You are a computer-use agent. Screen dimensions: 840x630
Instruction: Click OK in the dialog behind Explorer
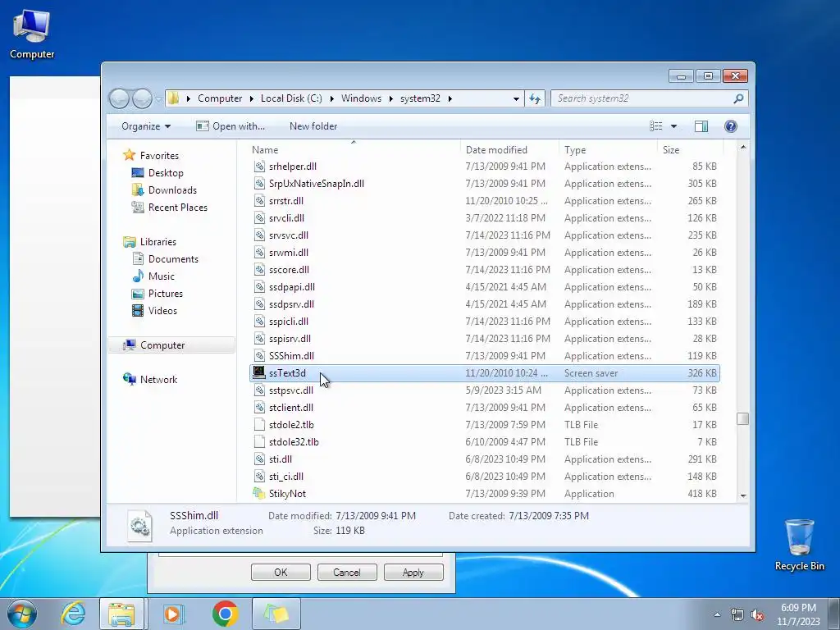(x=281, y=572)
